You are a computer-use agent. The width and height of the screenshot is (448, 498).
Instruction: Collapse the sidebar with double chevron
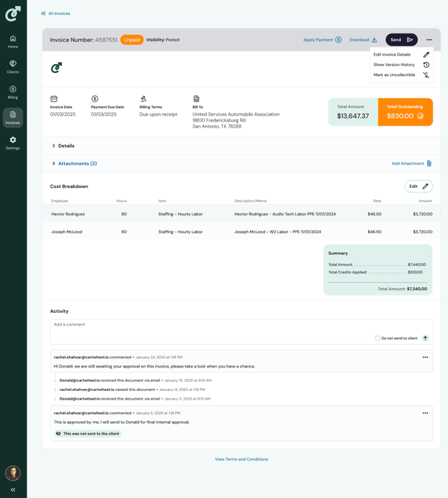(13, 490)
